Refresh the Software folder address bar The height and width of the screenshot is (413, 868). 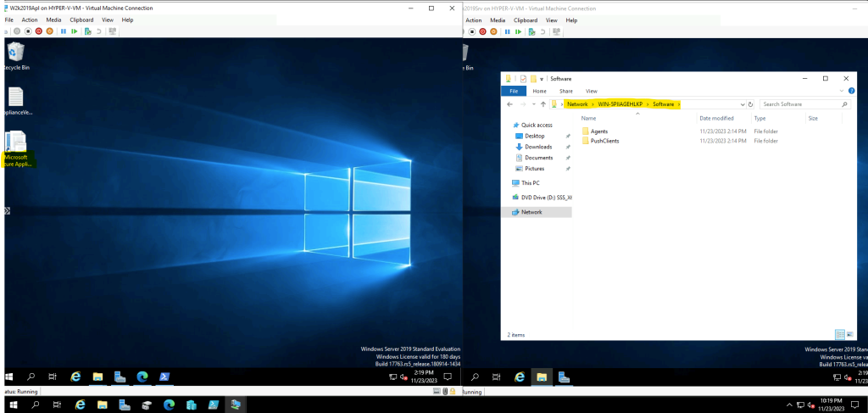[751, 104]
